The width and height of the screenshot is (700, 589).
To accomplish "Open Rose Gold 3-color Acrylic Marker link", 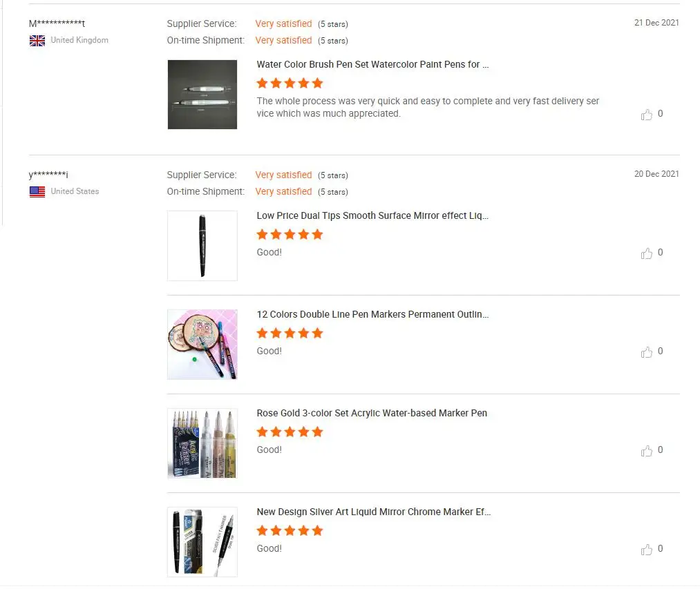I will click(x=372, y=414).
